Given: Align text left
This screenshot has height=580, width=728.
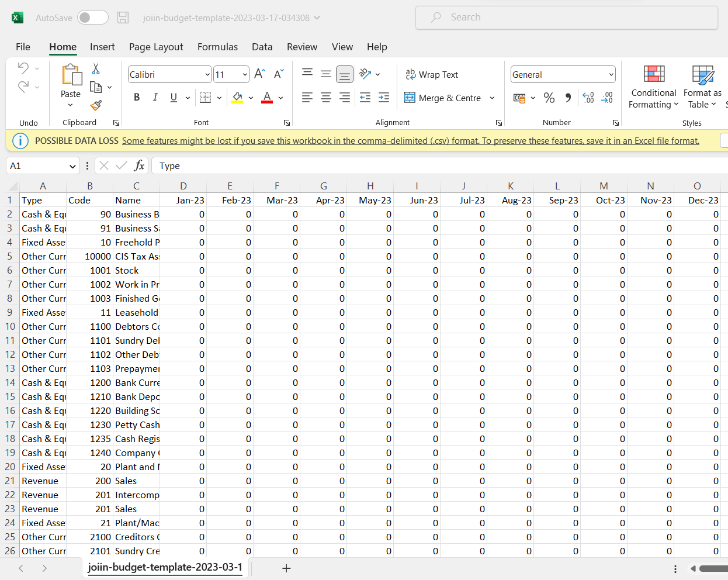Looking at the screenshot, I should point(307,98).
